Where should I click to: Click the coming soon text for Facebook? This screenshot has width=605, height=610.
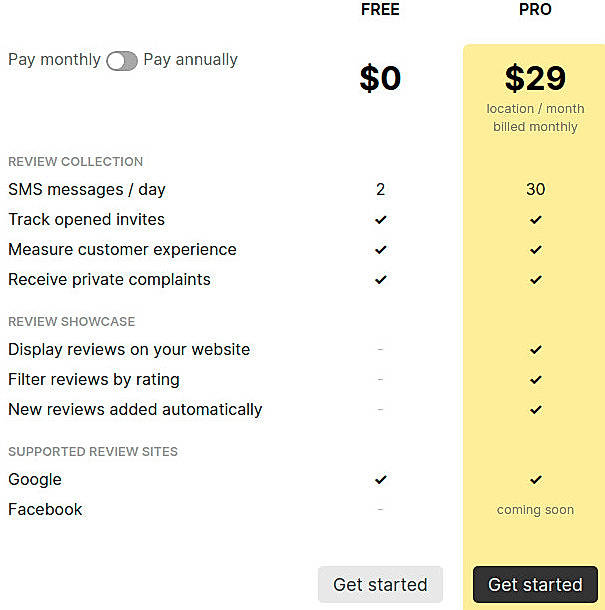(535, 510)
